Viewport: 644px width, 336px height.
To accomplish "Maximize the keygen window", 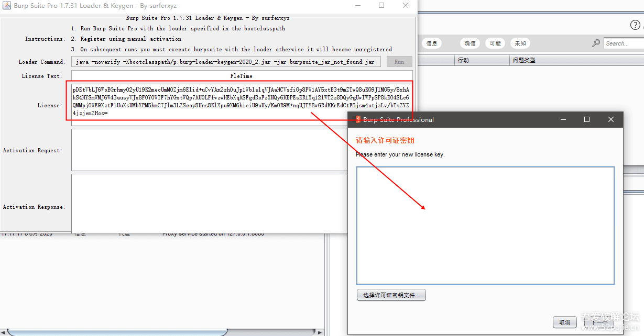I will (381, 6).
